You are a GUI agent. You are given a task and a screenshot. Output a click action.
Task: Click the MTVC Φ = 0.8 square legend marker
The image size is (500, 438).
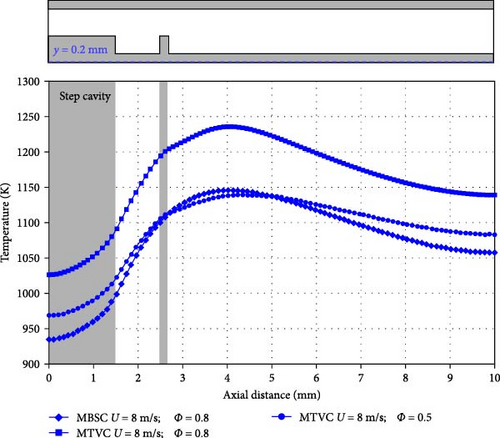[x=59, y=432]
